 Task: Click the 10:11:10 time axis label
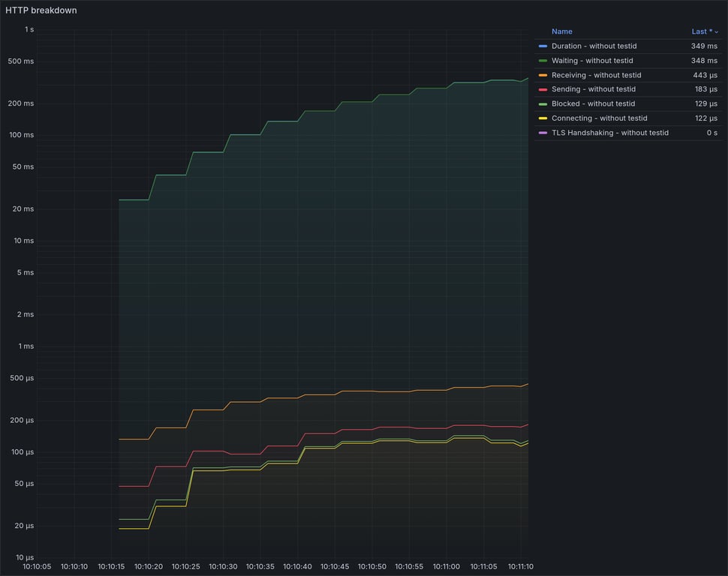coord(520,566)
